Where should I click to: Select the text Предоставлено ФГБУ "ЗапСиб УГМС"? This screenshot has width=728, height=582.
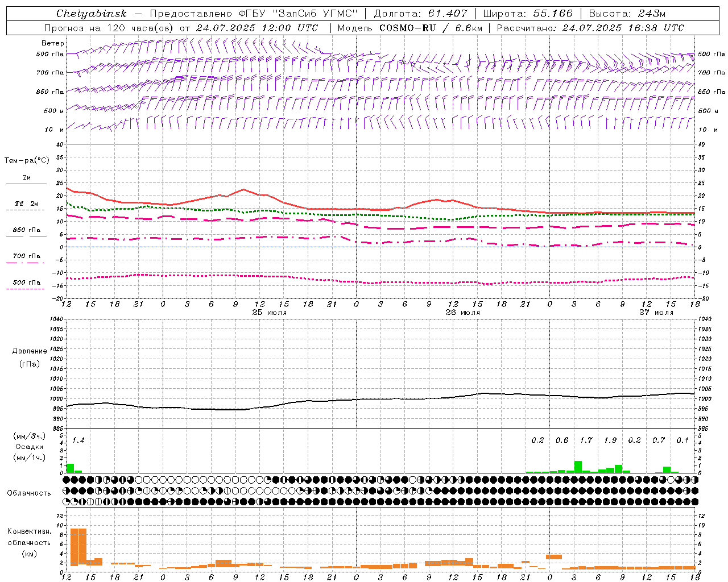pos(253,14)
